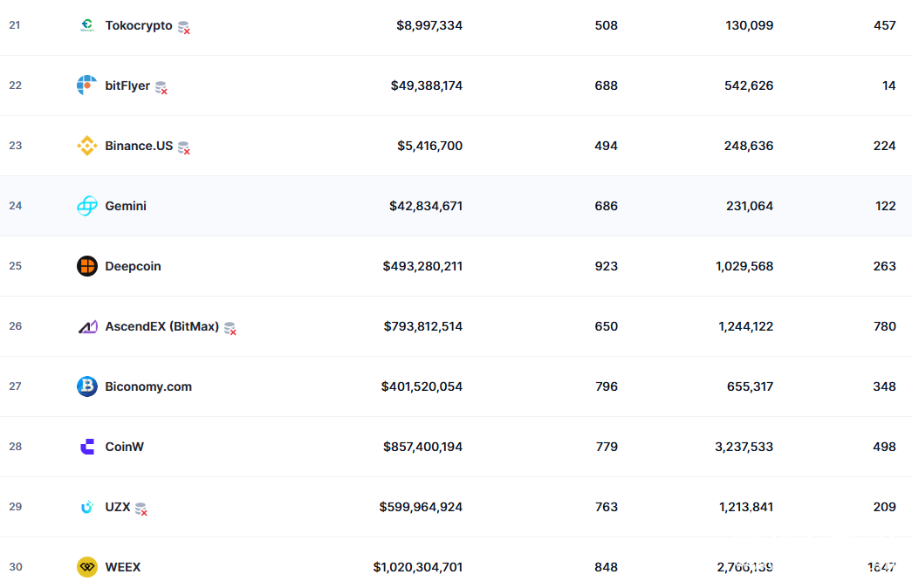The width and height of the screenshot is (912, 588).
Task: Click the no-reserves icon beside AscendEX (BitMax)
Action: (230, 328)
